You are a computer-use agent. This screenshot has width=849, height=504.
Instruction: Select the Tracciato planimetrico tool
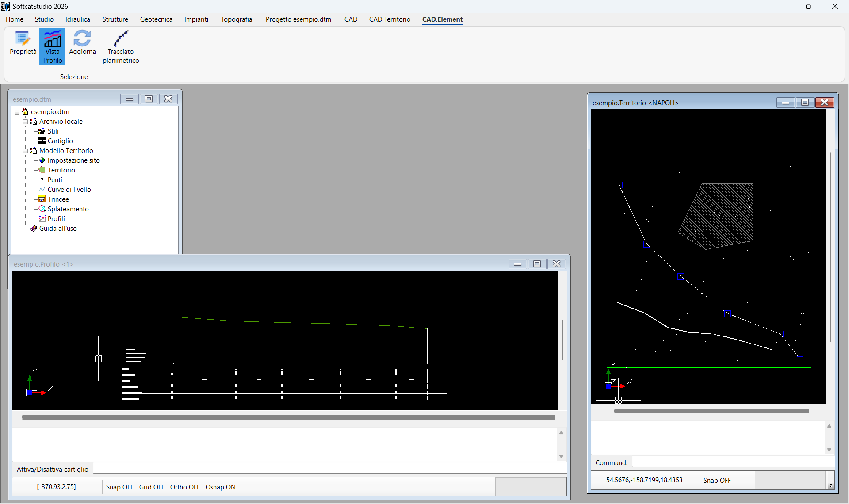121,47
